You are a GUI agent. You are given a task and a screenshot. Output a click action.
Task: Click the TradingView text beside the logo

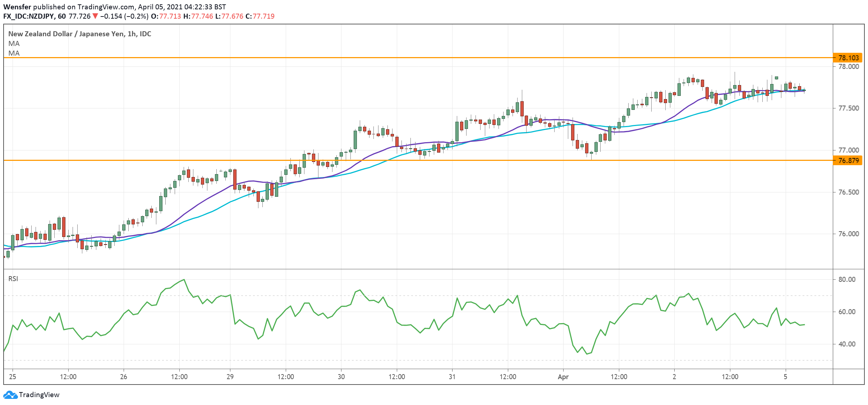coord(39,395)
